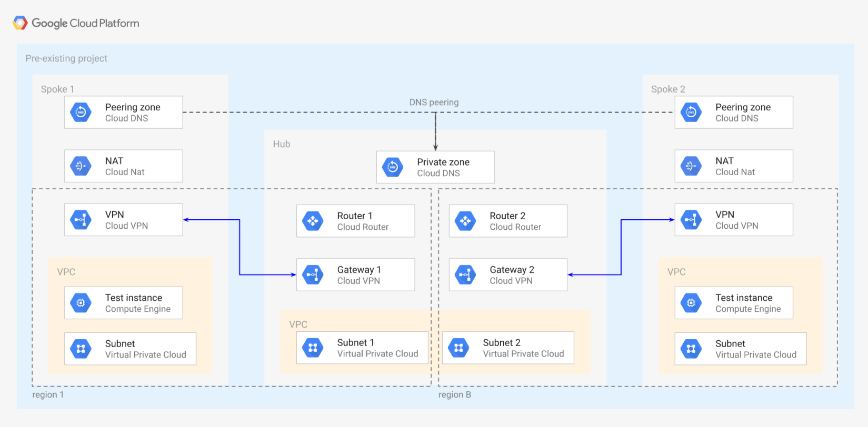Click the 'region 1' label
This screenshot has width=868, height=427.
[x=48, y=394]
